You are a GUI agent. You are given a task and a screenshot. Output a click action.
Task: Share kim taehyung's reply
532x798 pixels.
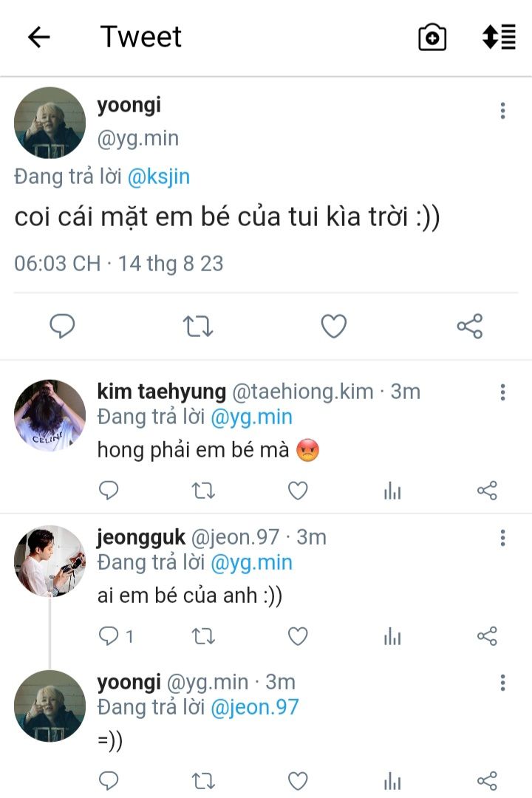[x=487, y=491]
